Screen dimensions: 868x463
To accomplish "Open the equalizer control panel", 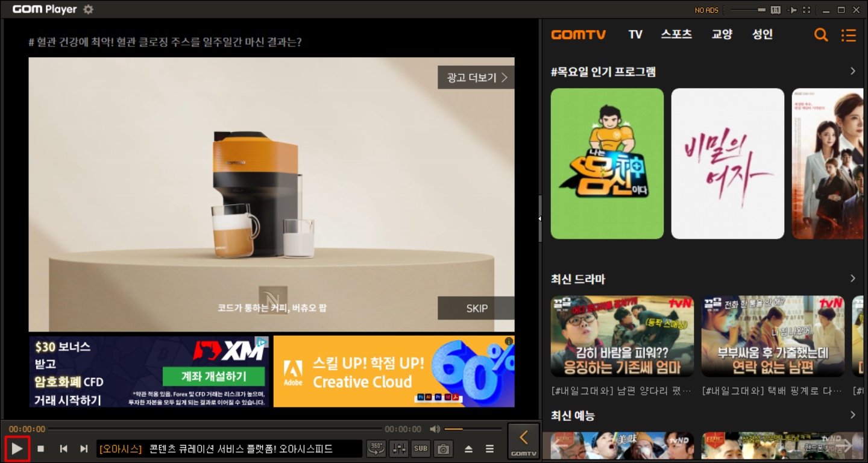I will (399, 449).
